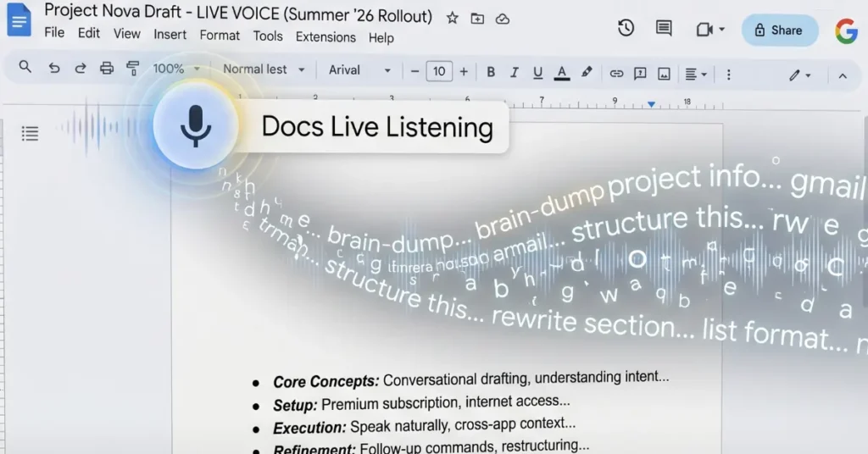Print the document
The width and height of the screenshot is (868, 454).
point(106,68)
